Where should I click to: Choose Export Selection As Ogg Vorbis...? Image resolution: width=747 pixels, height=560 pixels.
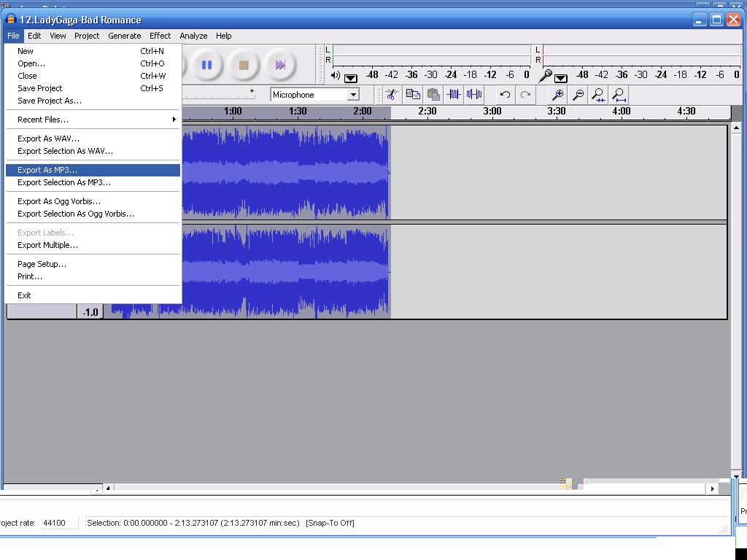click(93, 214)
